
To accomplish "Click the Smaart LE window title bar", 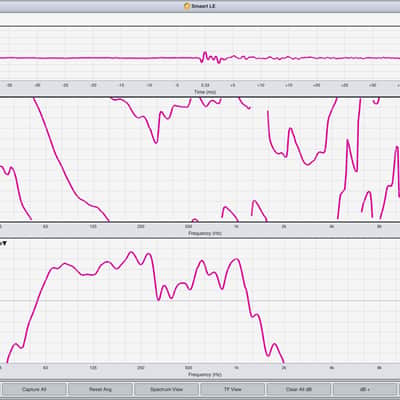I will pyautogui.click(x=200, y=6).
